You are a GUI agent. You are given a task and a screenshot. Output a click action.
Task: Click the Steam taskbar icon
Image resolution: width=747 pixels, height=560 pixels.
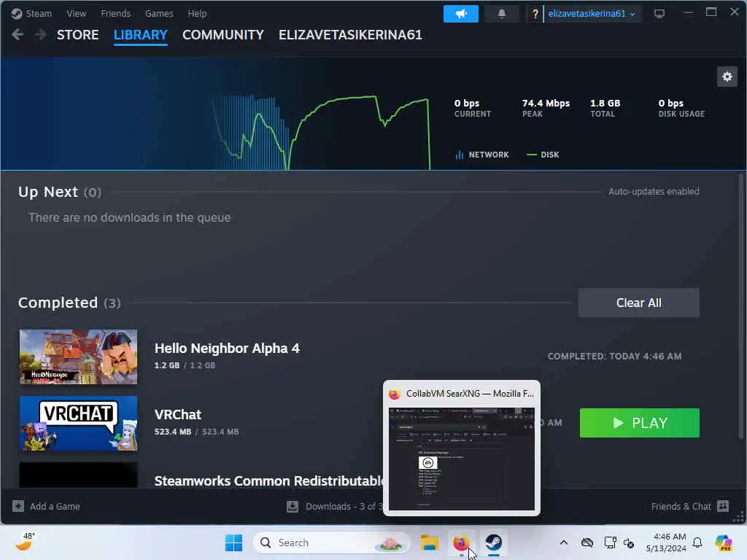[x=494, y=542]
